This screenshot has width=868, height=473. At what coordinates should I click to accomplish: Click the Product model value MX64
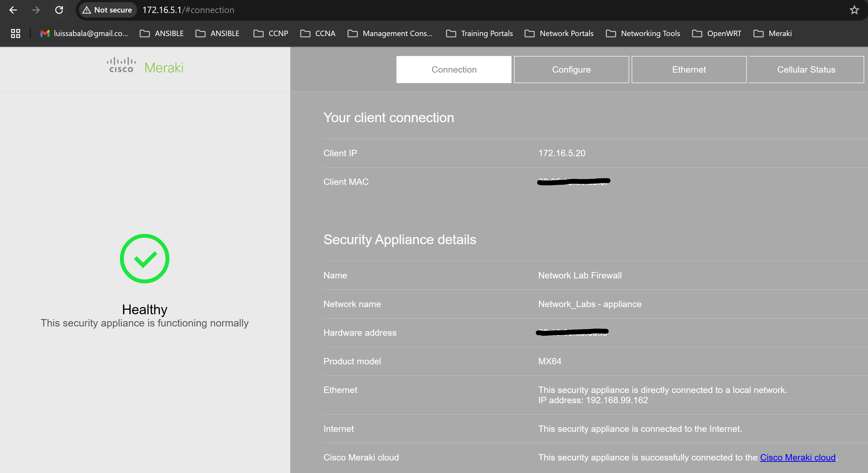(550, 361)
